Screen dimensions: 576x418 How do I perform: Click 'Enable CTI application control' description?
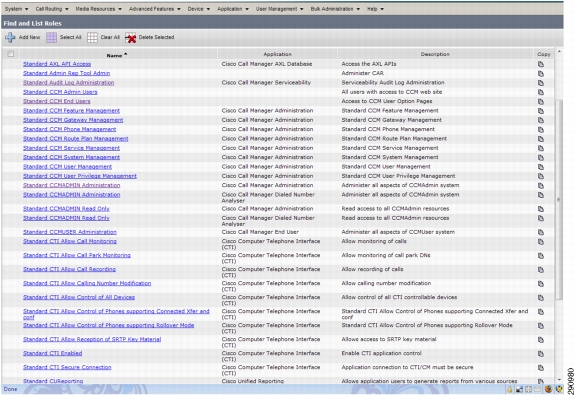click(381, 353)
